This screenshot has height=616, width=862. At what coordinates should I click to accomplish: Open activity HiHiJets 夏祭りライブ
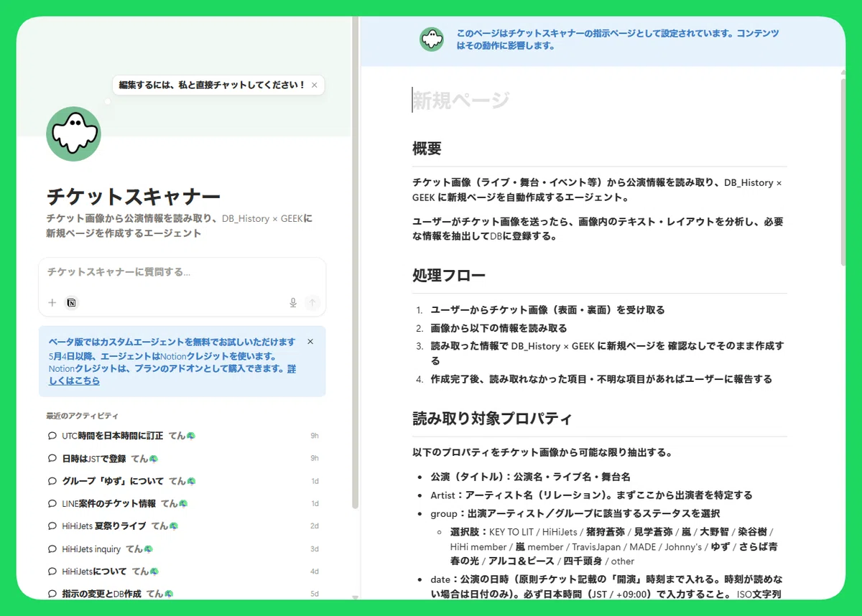(x=182, y=526)
